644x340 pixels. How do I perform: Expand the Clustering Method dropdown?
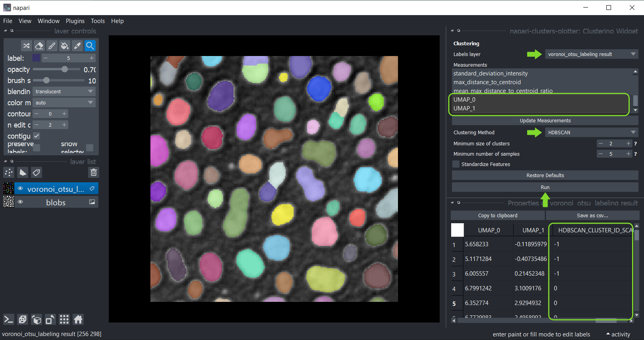click(x=591, y=132)
